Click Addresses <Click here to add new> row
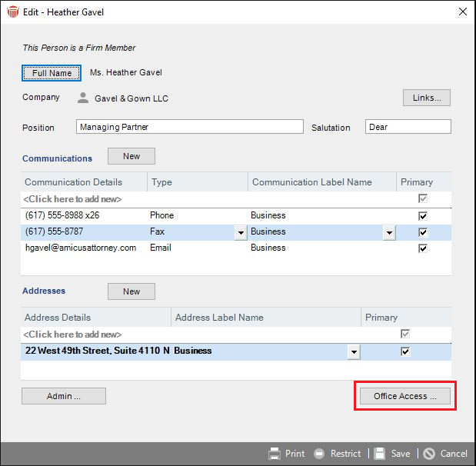Viewport: 476px width, 466px height. [236, 335]
